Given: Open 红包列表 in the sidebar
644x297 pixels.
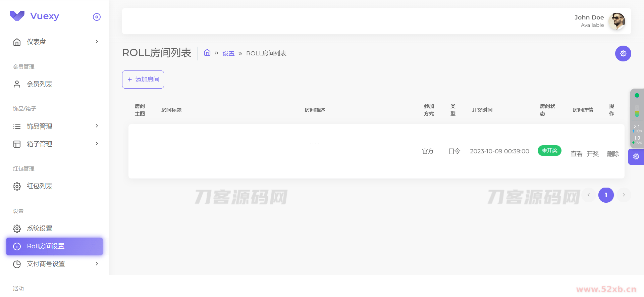Looking at the screenshot, I should pos(40,186).
